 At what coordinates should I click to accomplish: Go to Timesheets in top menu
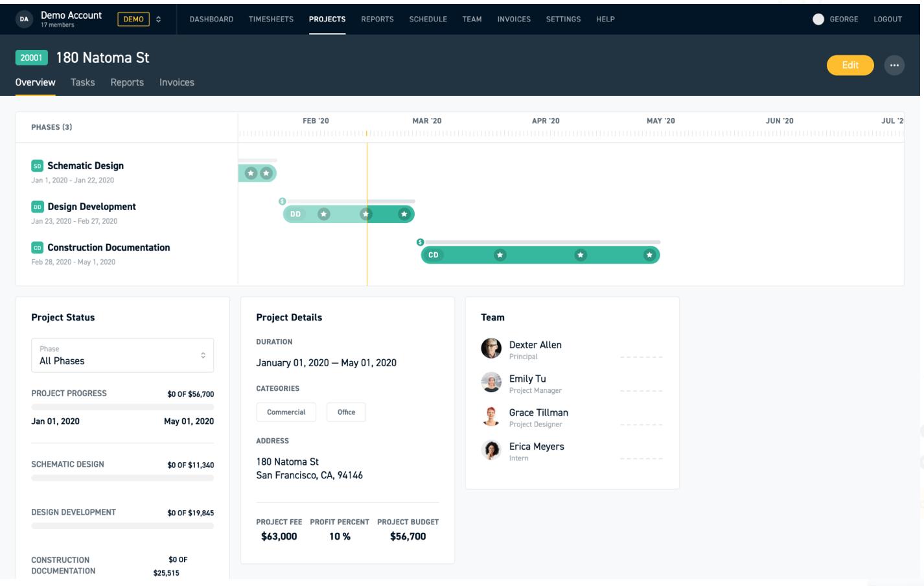point(271,19)
